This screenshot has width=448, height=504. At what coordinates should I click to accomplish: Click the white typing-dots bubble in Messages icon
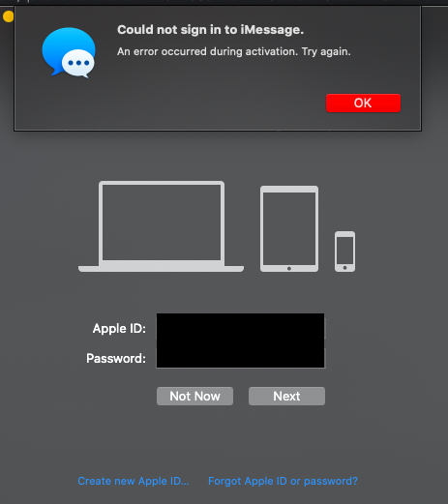pos(78,64)
